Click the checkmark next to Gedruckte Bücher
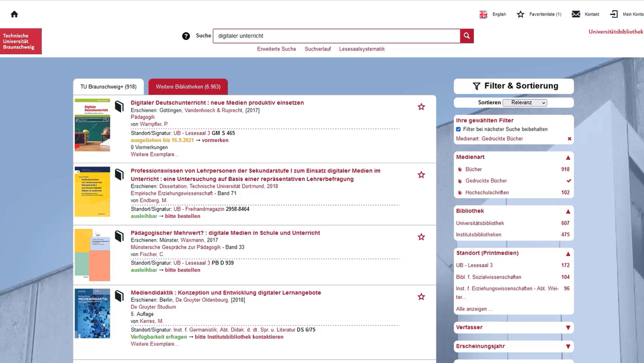Screen dimensions: 644x363 569,181
